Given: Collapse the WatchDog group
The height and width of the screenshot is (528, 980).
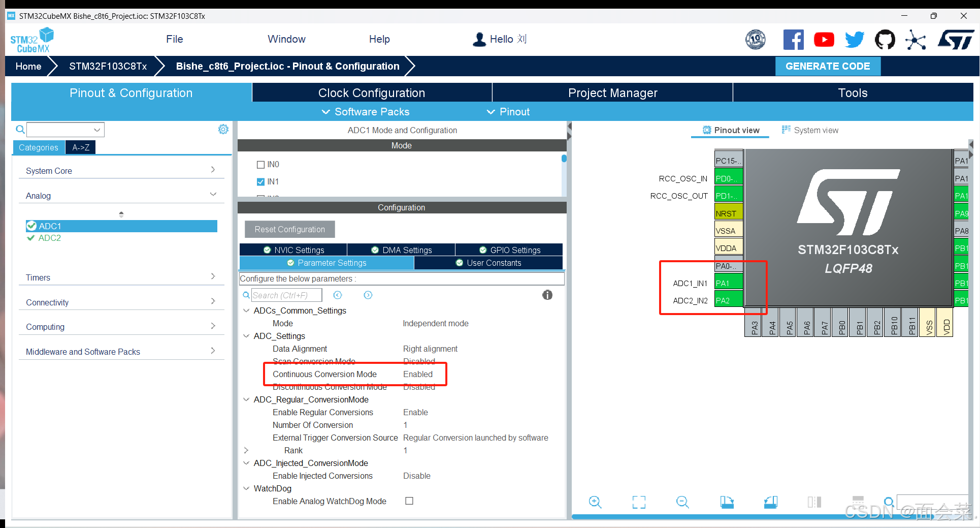Looking at the screenshot, I should [246, 488].
